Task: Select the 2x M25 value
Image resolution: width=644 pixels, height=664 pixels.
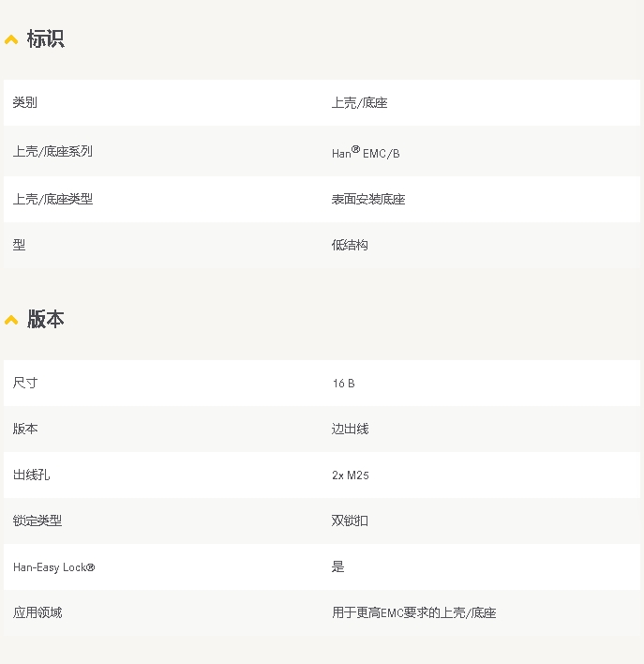Action: click(x=351, y=475)
